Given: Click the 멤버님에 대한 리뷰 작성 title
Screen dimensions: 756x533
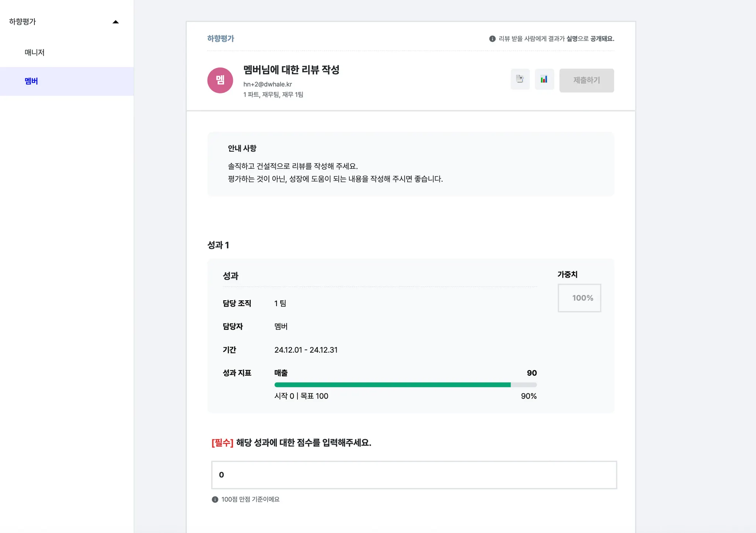Looking at the screenshot, I should [291, 70].
